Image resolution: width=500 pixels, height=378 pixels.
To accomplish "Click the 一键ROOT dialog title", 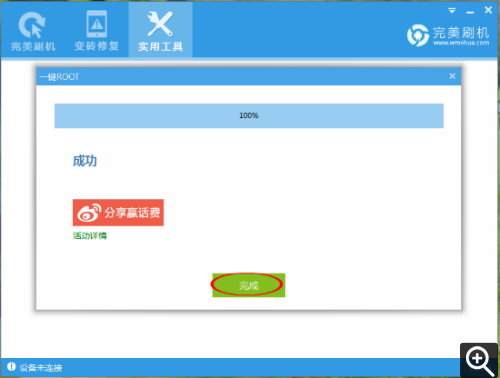I will 59,77.
